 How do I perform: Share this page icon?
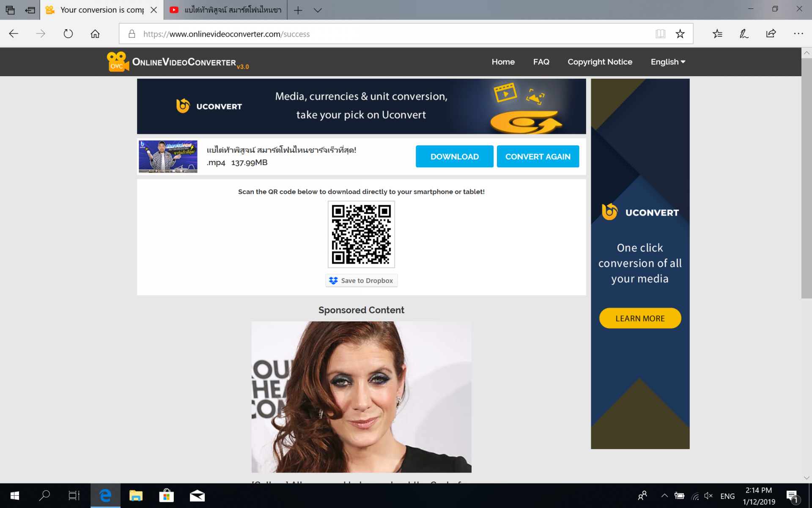(x=771, y=34)
